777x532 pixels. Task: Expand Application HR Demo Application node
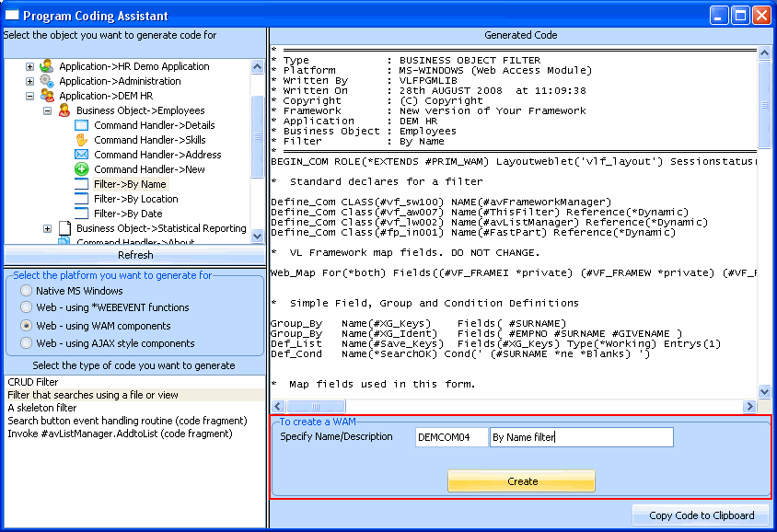[x=29, y=66]
